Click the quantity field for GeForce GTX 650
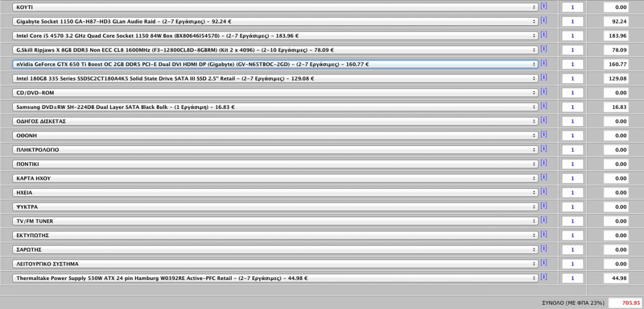Image resolution: width=644 pixels, height=309 pixels. [573, 64]
